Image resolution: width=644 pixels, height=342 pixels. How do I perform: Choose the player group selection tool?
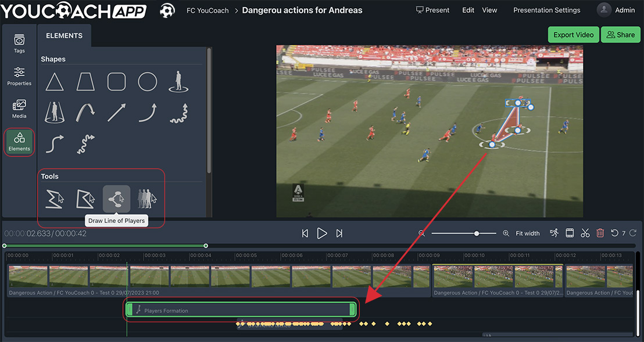tap(147, 199)
